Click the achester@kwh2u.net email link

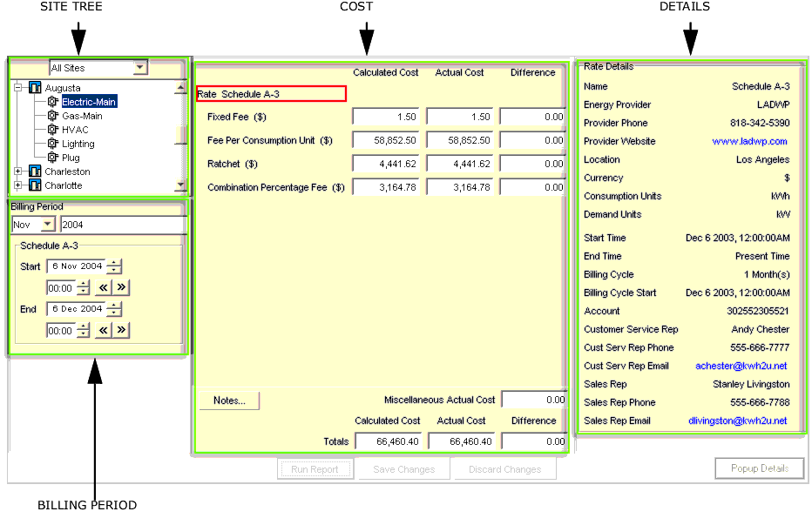tap(741, 366)
